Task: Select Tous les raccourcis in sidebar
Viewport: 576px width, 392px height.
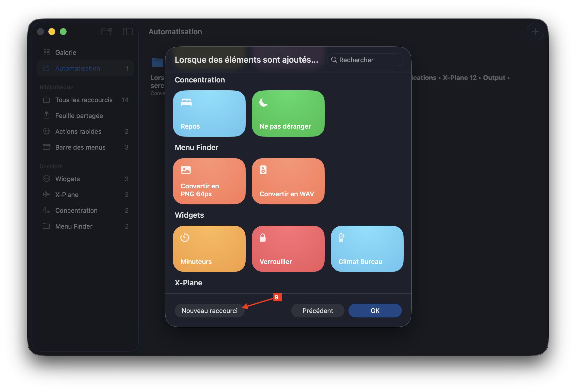Action: coord(84,100)
